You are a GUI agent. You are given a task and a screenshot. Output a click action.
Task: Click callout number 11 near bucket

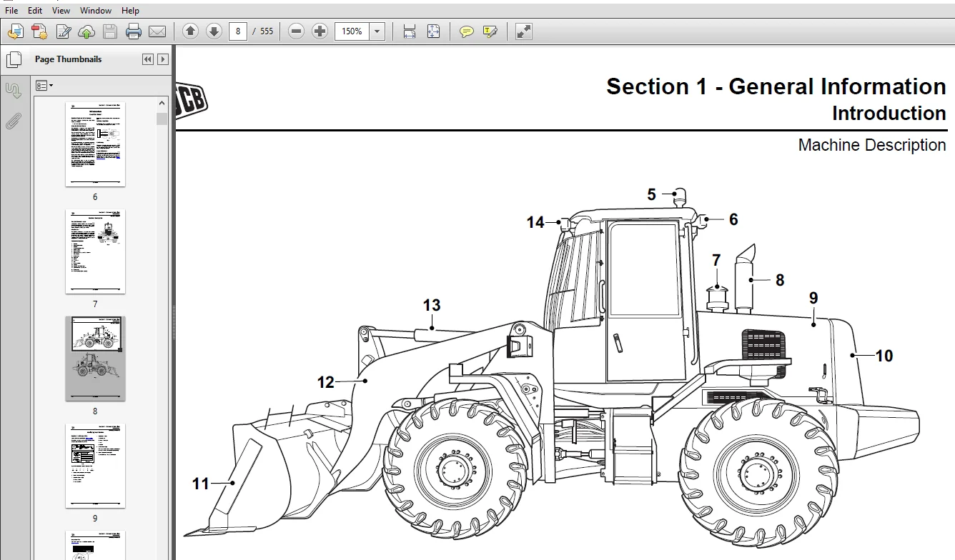point(201,484)
